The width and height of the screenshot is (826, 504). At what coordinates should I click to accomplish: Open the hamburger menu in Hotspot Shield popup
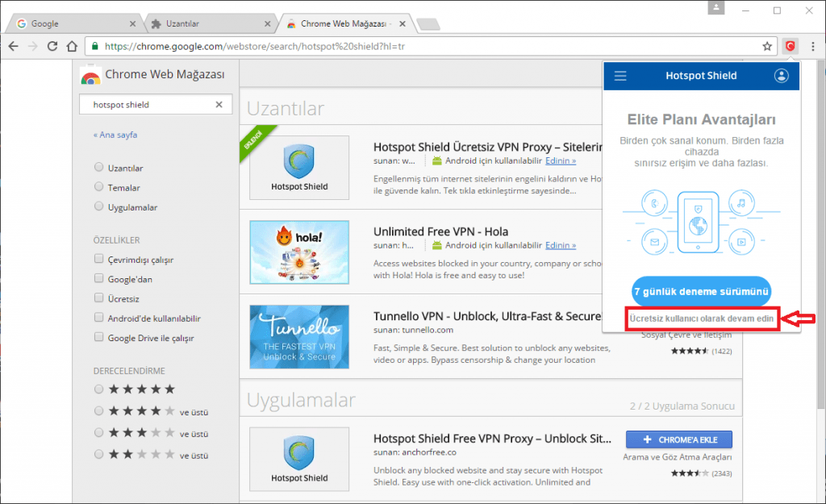(x=619, y=76)
